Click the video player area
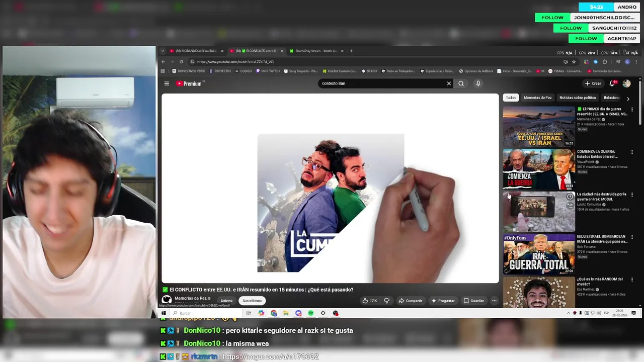Screen dimensions: 644x362 click(x=330, y=189)
